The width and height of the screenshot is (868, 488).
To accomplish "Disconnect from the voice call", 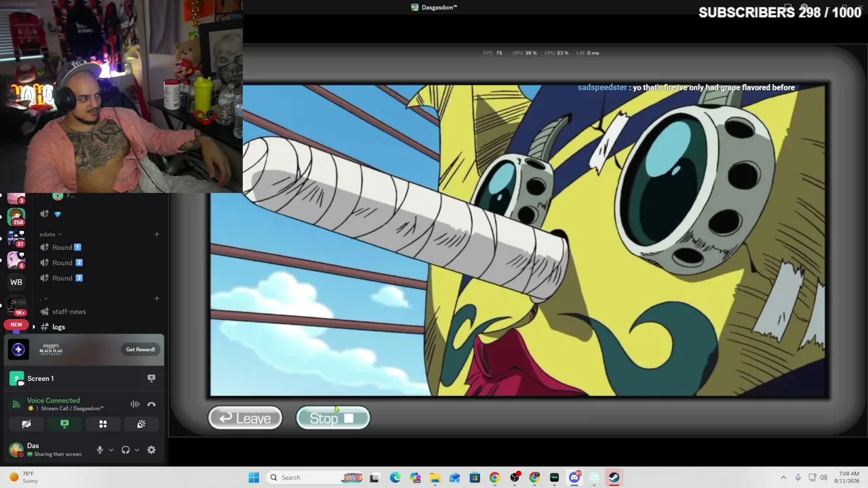I will pyautogui.click(x=151, y=405).
